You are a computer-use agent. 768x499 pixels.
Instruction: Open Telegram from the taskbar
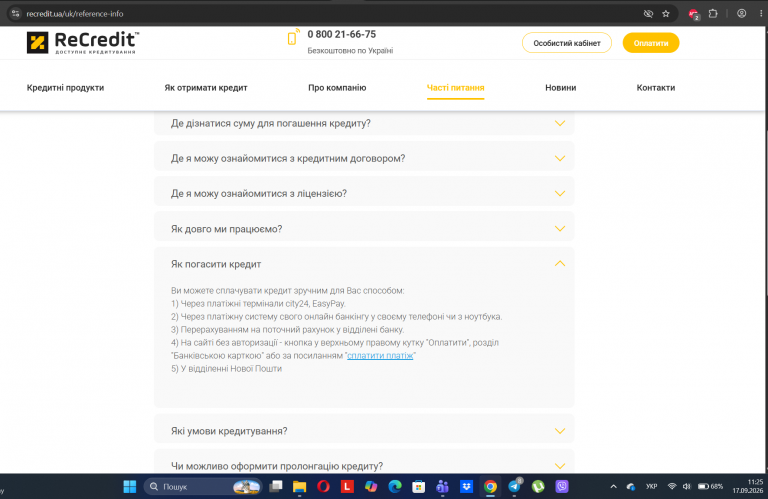coord(514,486)
